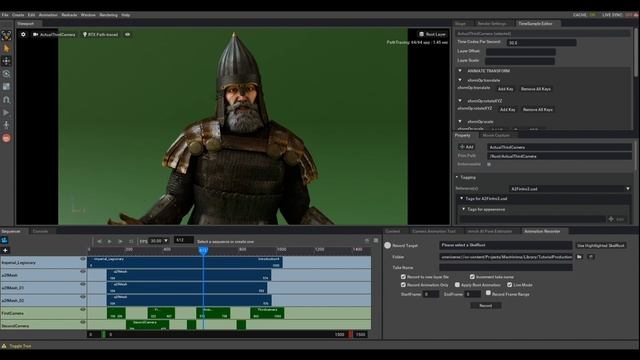Toggle Instanceable checkbox in Property panel

point(489,164)
